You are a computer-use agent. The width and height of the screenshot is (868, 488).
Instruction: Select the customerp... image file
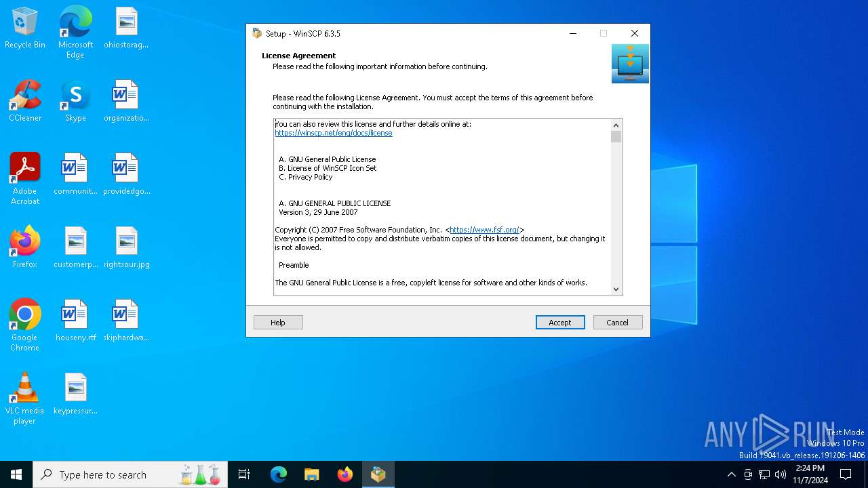(x=75, y=248)
